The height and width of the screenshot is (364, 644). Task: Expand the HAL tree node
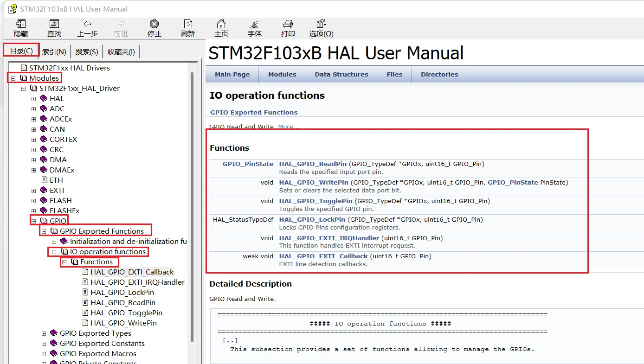pos(33,99)
